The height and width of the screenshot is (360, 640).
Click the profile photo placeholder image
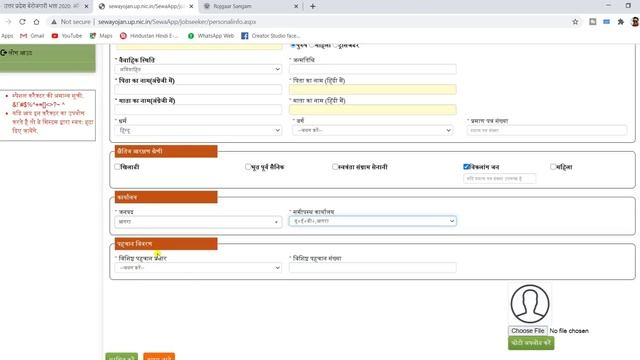click(530, 304)
